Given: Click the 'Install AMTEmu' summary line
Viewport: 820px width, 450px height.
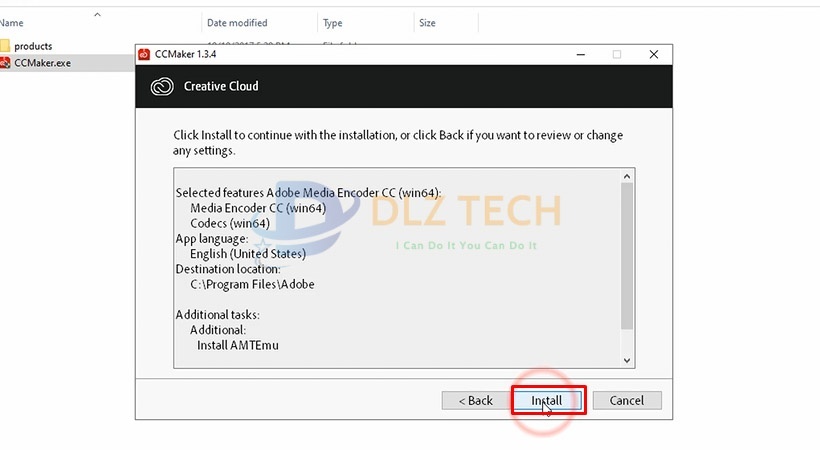Looking at the screenshot, I should pyautogui.click(x=238, y=345).
